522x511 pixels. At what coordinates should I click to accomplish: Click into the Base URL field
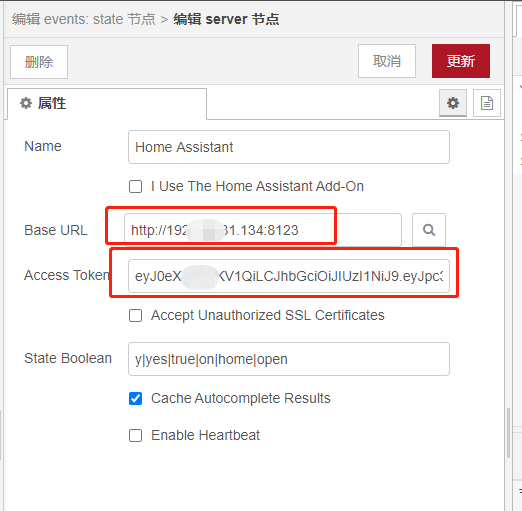point(263,230)
